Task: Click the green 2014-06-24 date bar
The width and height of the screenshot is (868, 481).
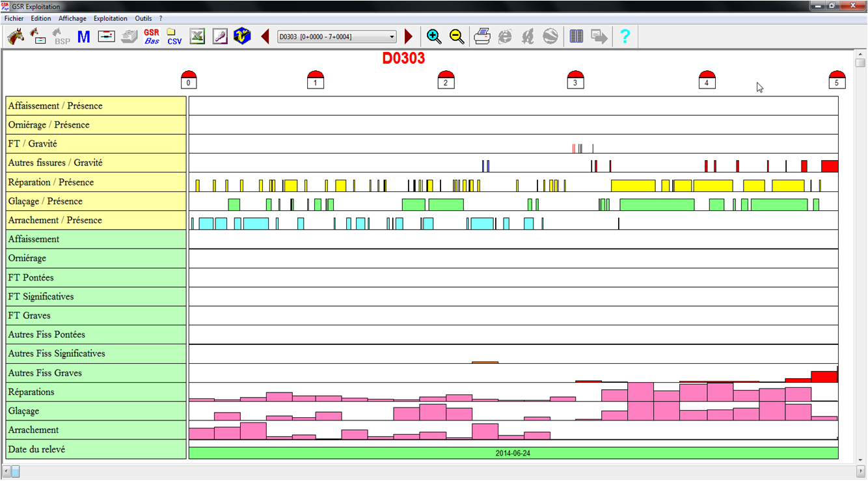Action: click(x=513, y=453)
